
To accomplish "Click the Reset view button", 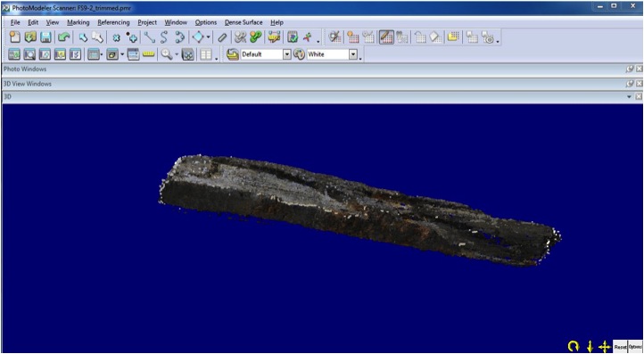I will click(620, 347).
